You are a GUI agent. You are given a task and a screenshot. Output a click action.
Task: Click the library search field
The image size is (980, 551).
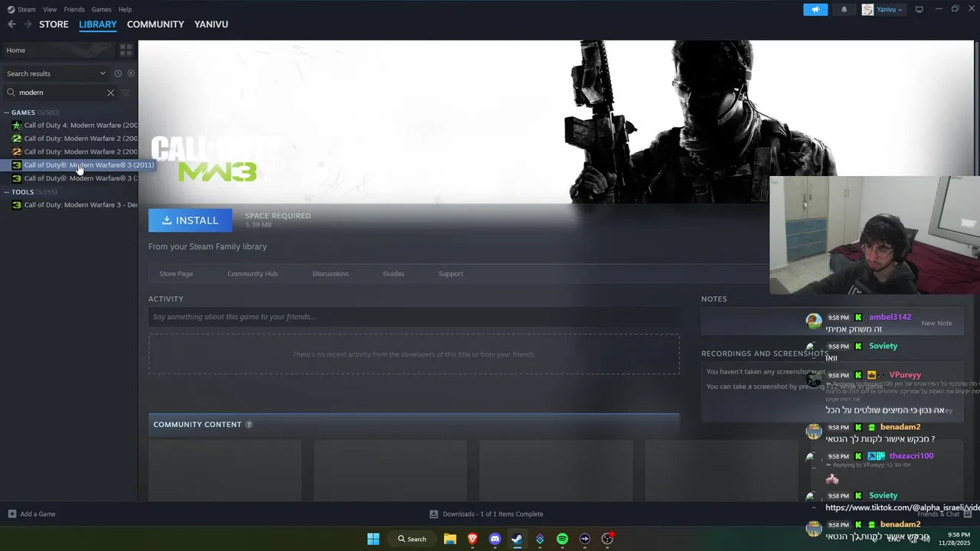coord(61,93)
